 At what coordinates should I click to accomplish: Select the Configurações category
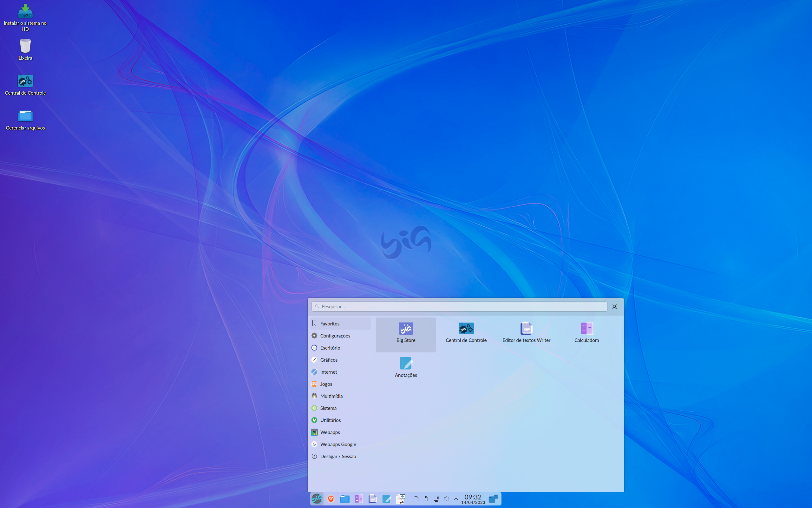[x=340, y=336]
